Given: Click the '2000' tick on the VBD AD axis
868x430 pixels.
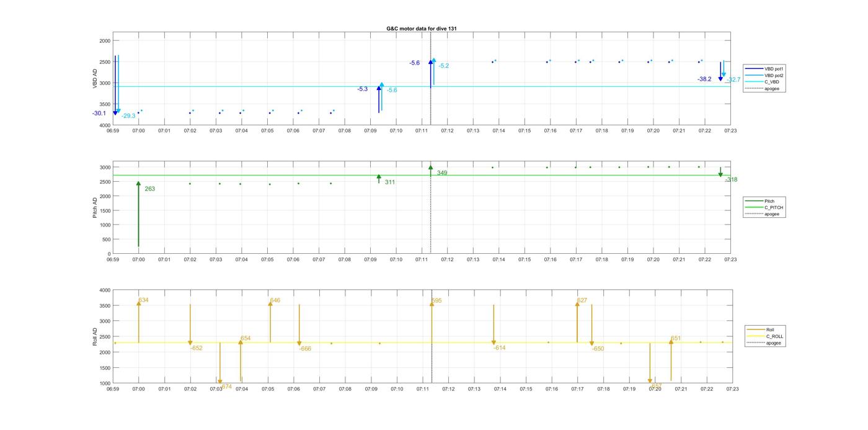Looking at the screenshot, I should pos(105,41).
